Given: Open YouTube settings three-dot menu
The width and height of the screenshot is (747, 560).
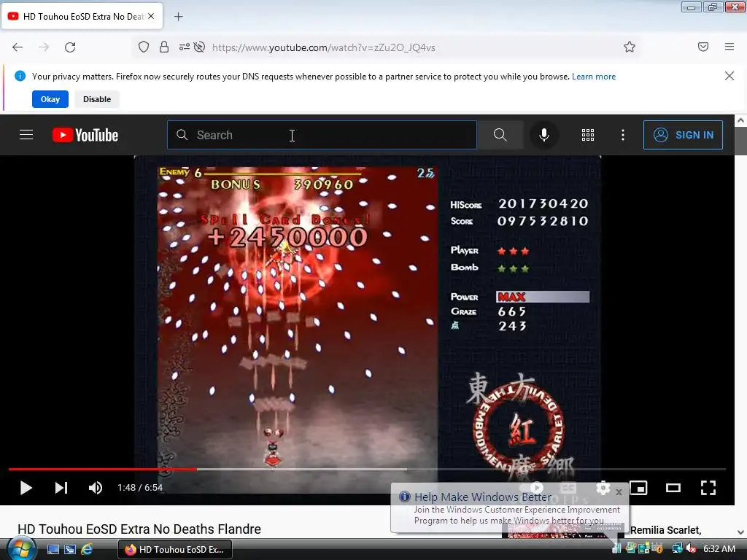Looking at the screenshot, I should [623, 135].
